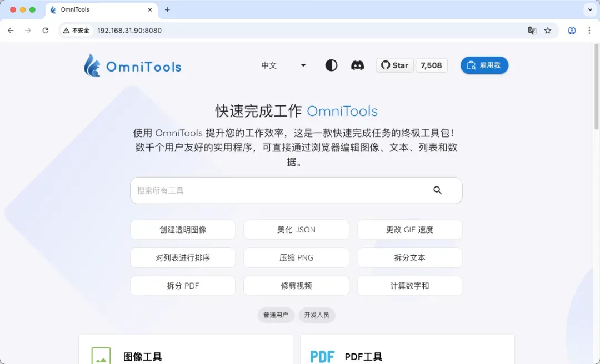
Task: Open the Chrome three-dot menu
Action: pyautogui.click(x=589, y=30)
